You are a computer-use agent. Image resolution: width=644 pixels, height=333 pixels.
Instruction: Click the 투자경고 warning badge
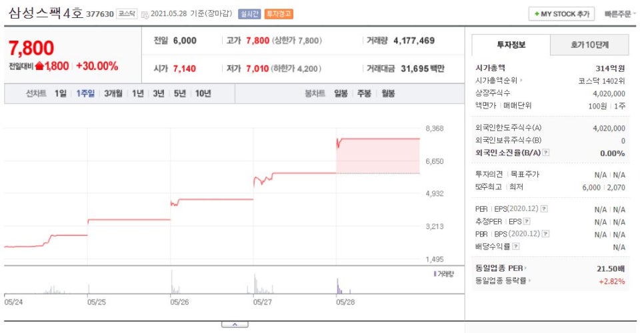click(x=279, y=14)
